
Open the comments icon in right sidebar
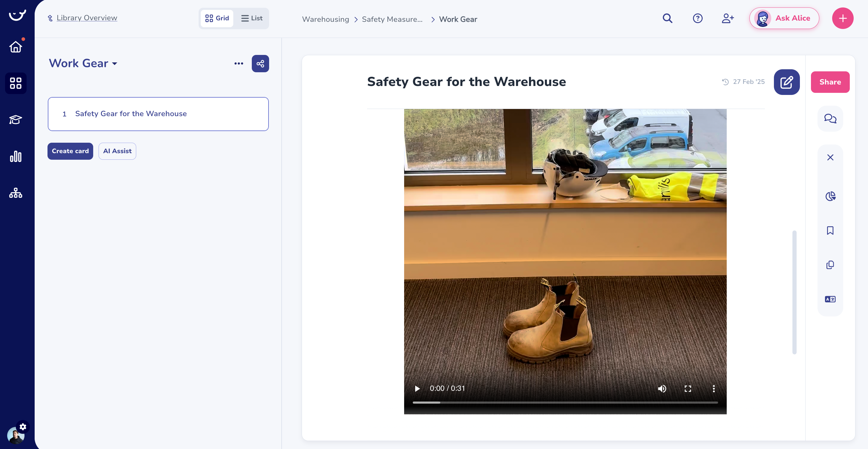point(830,118)
